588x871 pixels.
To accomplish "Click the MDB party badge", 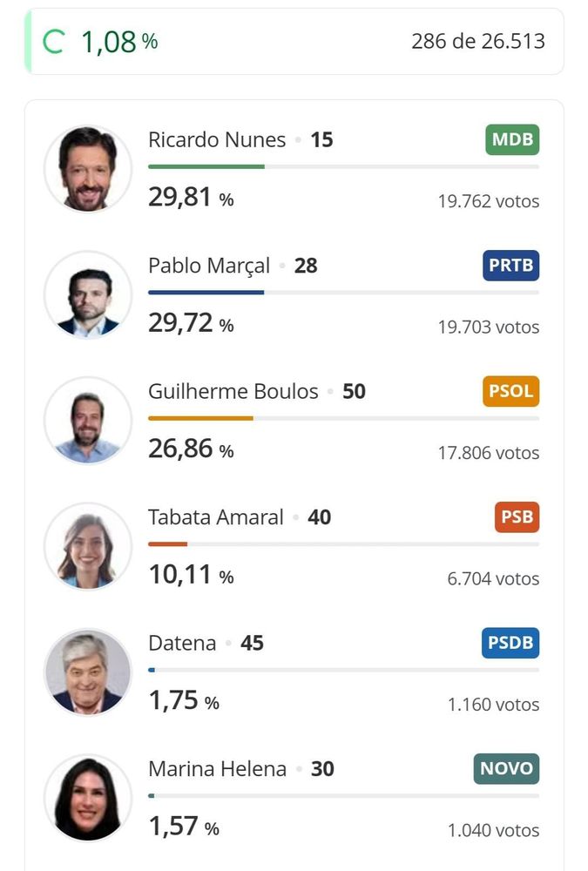I will click(512, 139).
